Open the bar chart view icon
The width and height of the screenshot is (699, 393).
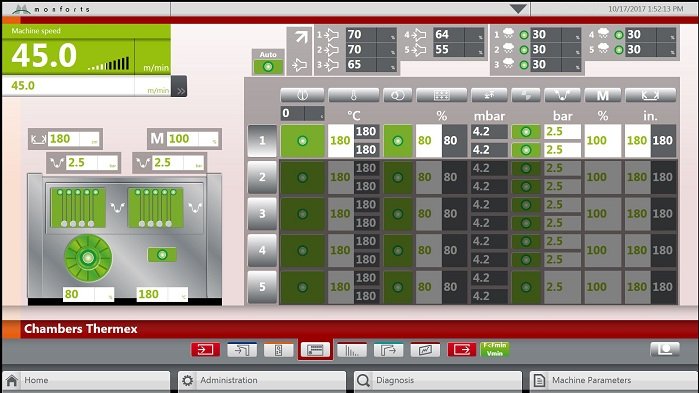[352, 350]
